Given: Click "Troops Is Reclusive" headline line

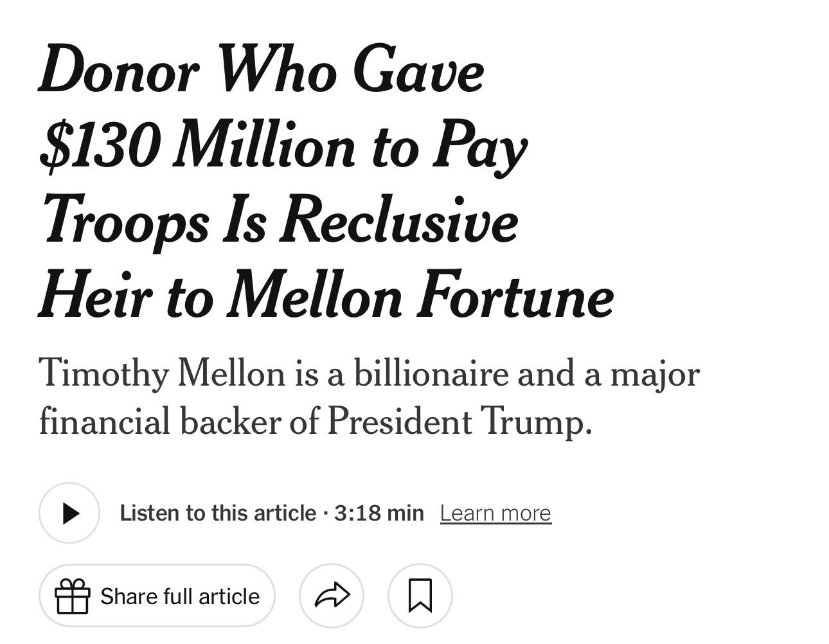Looking at the screenshot, I should tap(280, 220).
